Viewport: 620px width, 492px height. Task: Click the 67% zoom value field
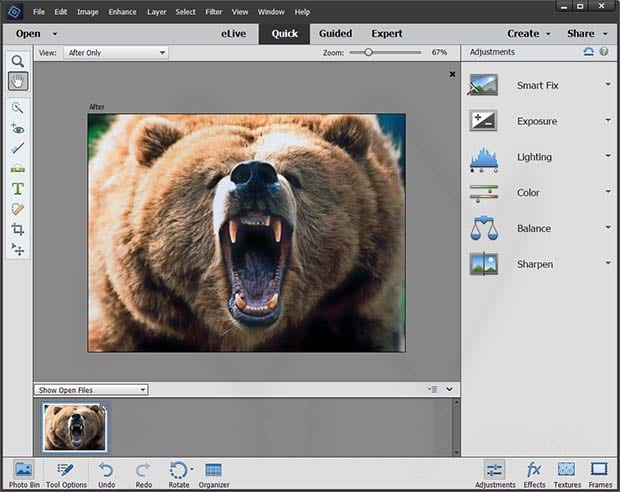[439, 52]
